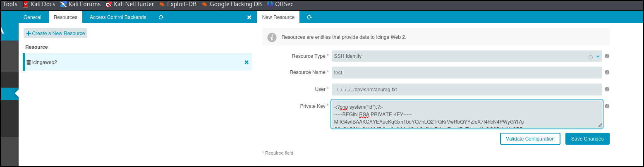Click the info icon beside User field
This screenshot has width=644, height=167.
tap(607, 89)
